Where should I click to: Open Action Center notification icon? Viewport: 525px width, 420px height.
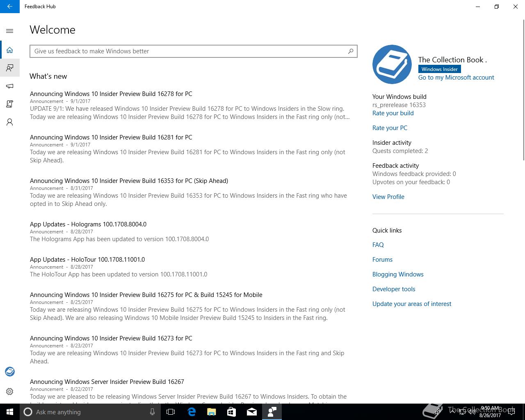tap(511, 412)
